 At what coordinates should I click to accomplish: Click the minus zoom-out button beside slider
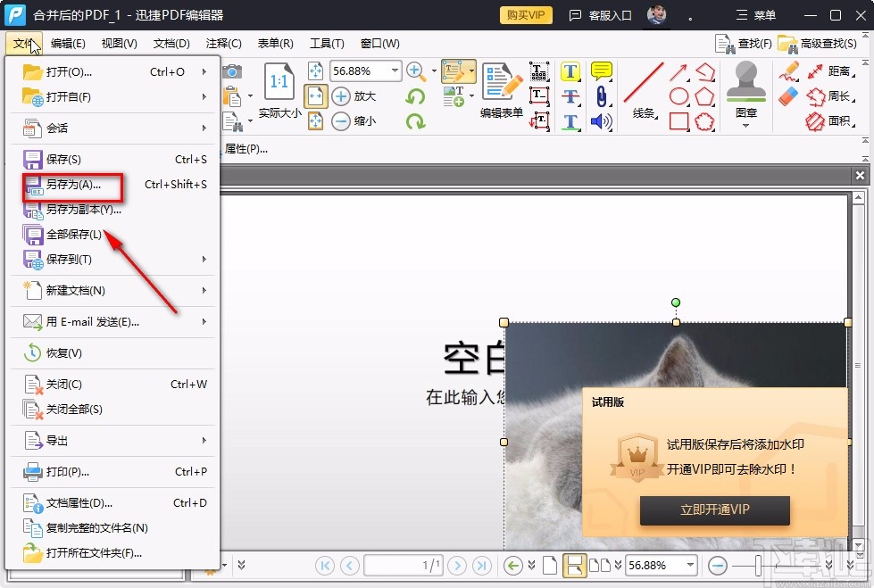click(718, 565)
